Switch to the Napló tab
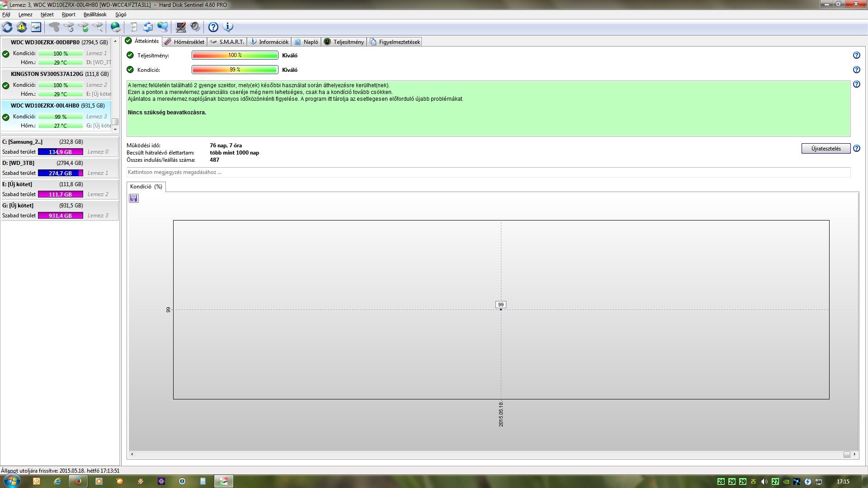This screenshot has width=868, height=488. point(306,42)
